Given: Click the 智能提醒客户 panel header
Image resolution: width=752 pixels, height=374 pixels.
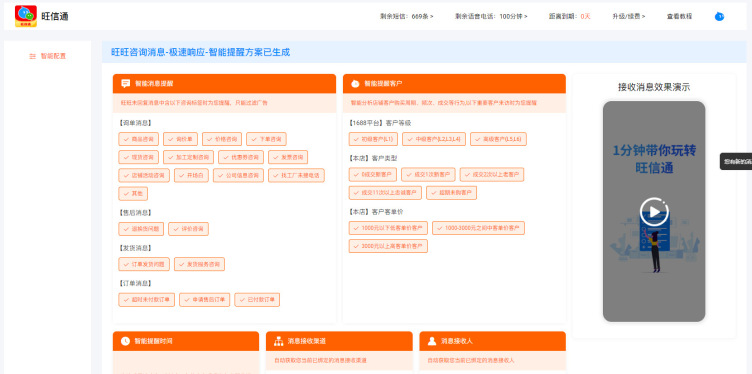Looking at the screenshot, I should 454,83.
